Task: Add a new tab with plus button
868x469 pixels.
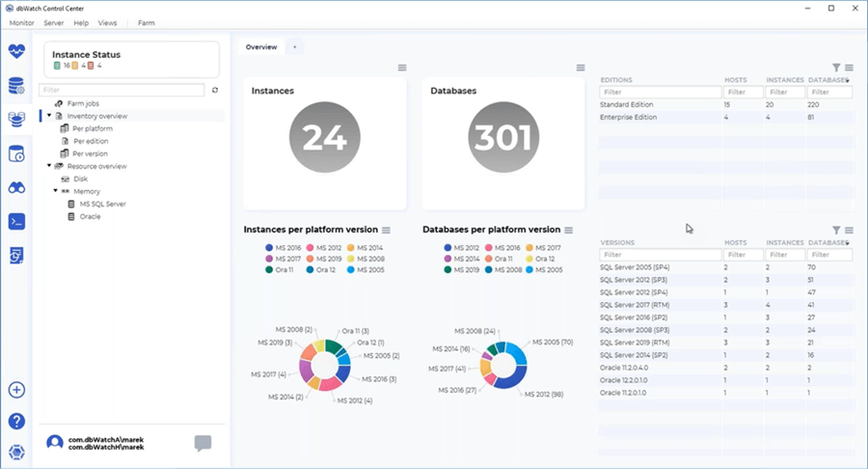Action: pyautogui.click(x=294, y=47)
